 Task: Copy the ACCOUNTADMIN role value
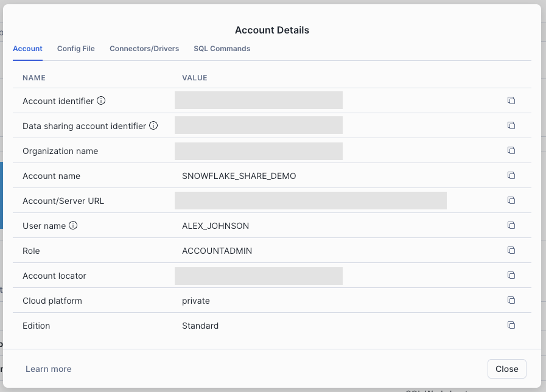(511, 250)
